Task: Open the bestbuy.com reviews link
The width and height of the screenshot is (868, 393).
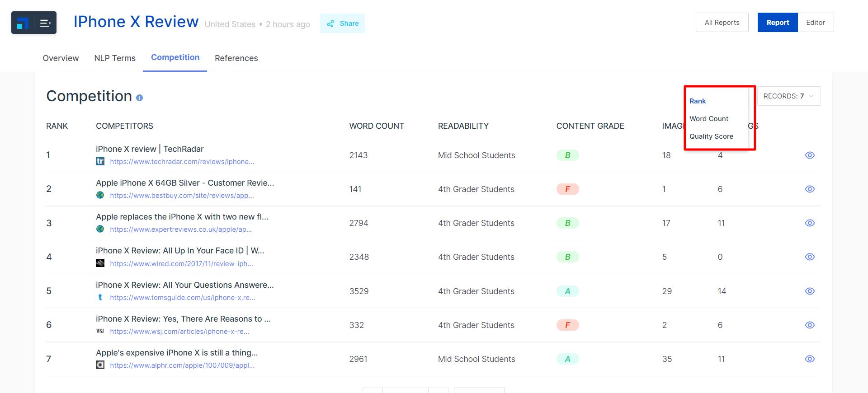Action: (182, 196)
